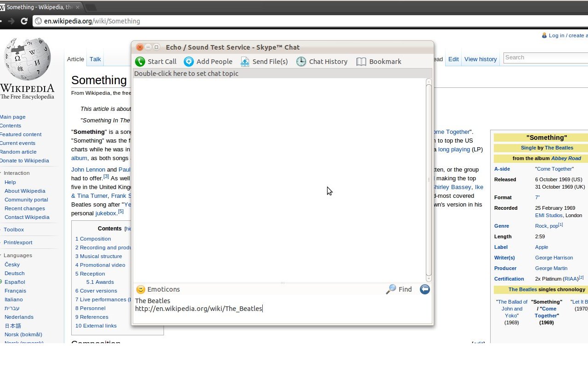Click the blue round button beside Find
The width and height of the screenshot is (588, 368).
tap(425, 289)
